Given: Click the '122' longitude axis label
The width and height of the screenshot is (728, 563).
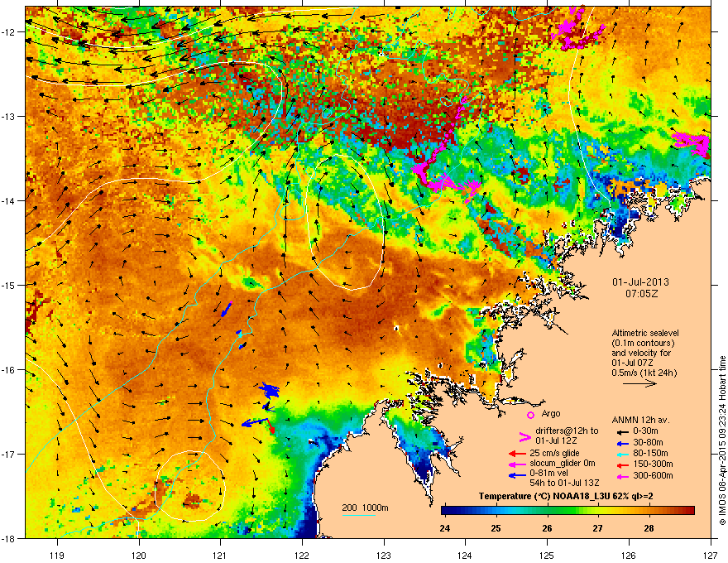Looking at the screenshot, I should [302, 555].
